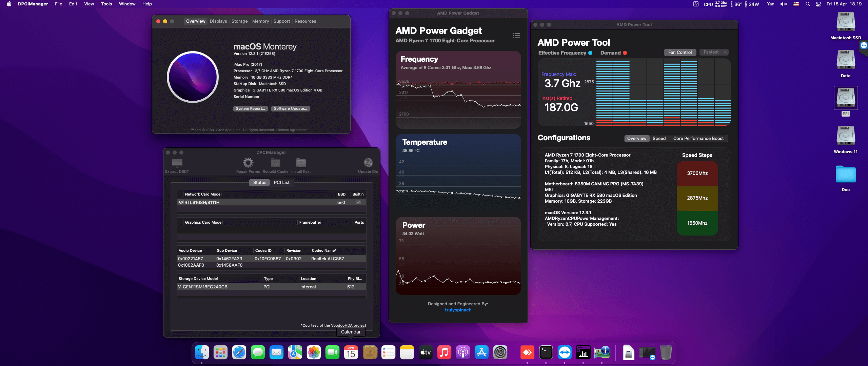Viewport: 868px width, 366px height.
Task: Click the 2875Mhz yellow speed step
Action: tap(697, 198)
